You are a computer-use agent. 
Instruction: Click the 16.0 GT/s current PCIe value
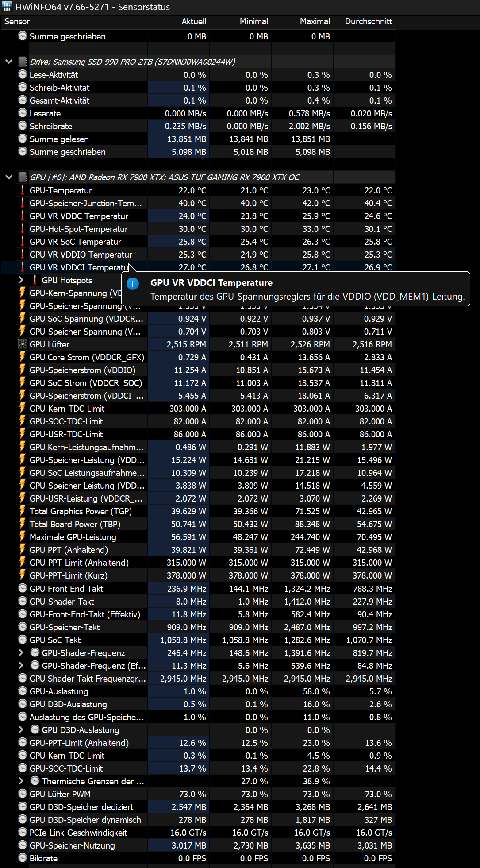click(188, 833)
